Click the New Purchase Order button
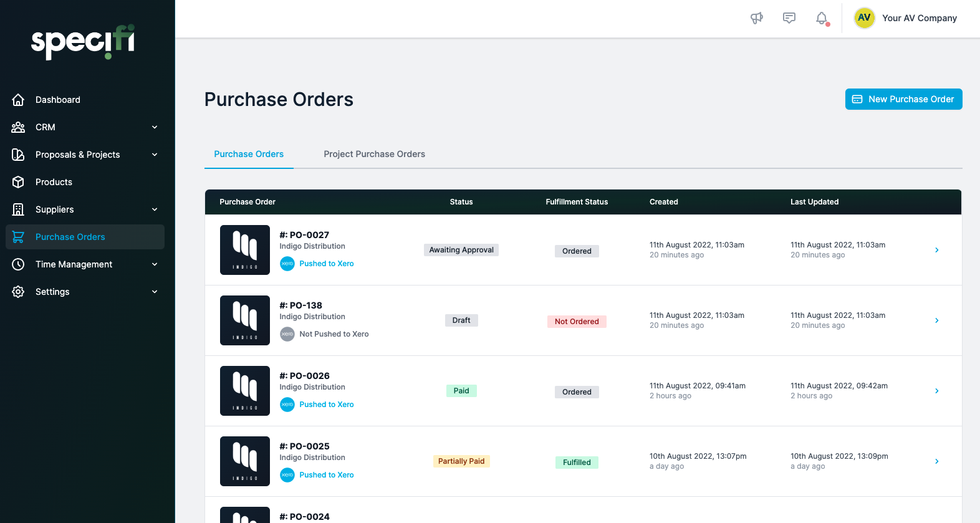 point(903,99)
